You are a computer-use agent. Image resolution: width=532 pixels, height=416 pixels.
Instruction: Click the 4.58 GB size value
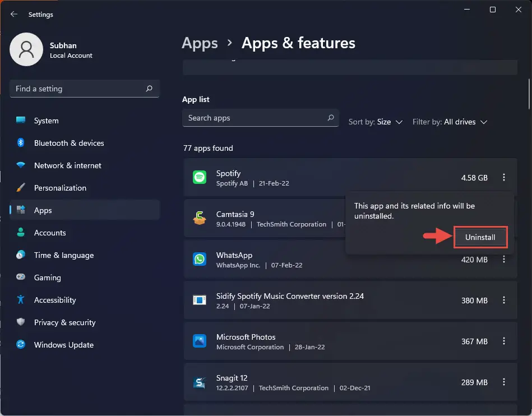(x=474, y=178)
